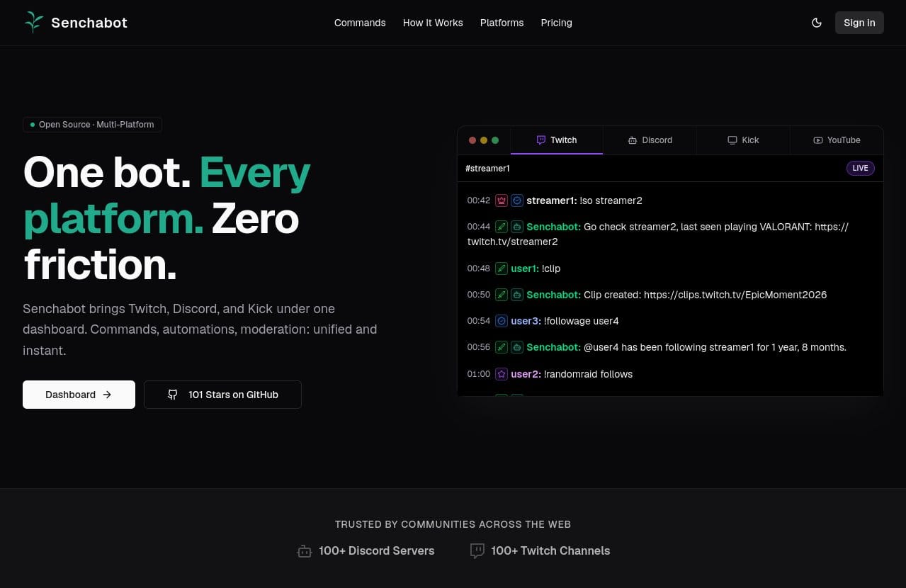This screenshot has width=906, height=588.
Task: Click the sword badge on the 00:56 message
Action: [502, 347]
